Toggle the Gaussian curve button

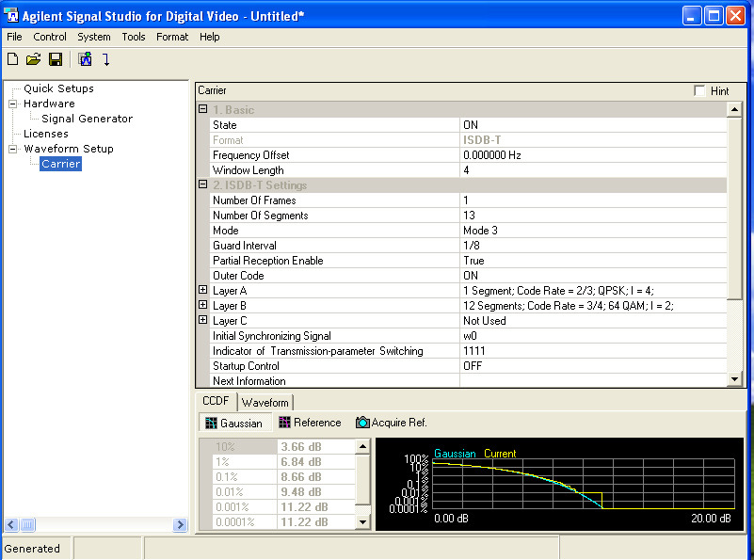[x=234, y=423]
